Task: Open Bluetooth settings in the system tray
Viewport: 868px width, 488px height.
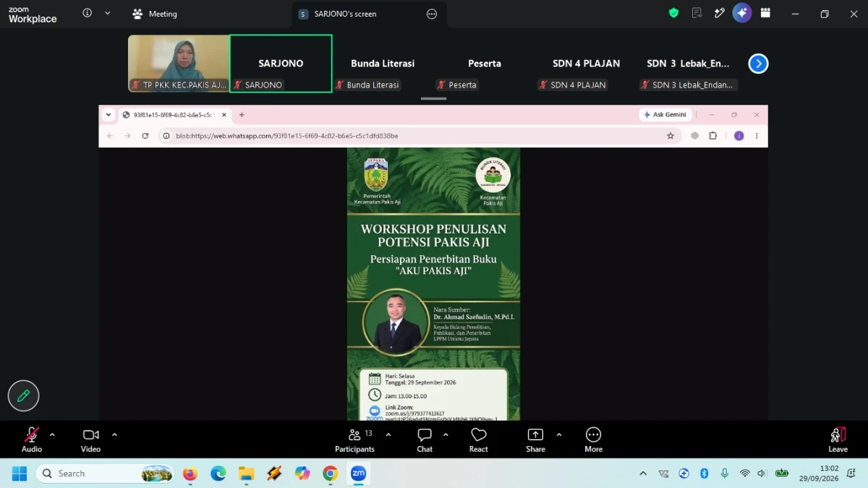Action: [x=704, y=474]
